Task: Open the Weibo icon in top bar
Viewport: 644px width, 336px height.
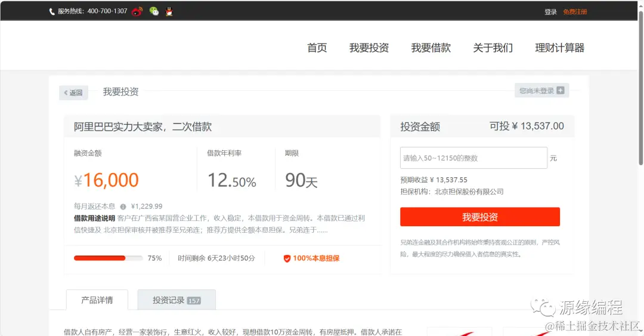Action: 137,11
